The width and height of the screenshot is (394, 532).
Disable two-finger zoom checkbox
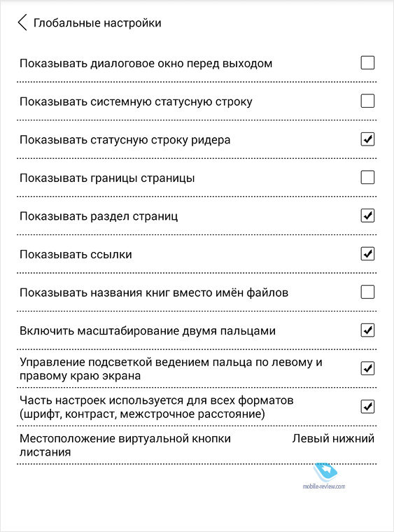(x=367, y=330)
